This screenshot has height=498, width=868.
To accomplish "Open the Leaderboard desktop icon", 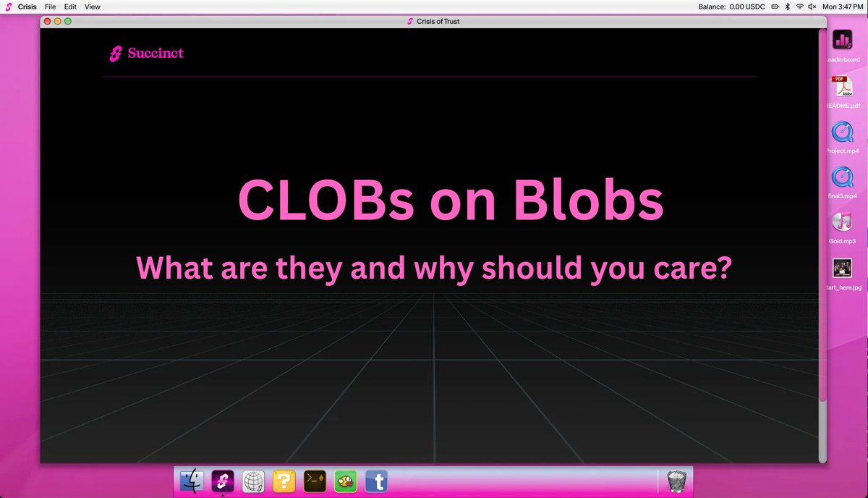I will pyautogui.click(x=843, y=40).
